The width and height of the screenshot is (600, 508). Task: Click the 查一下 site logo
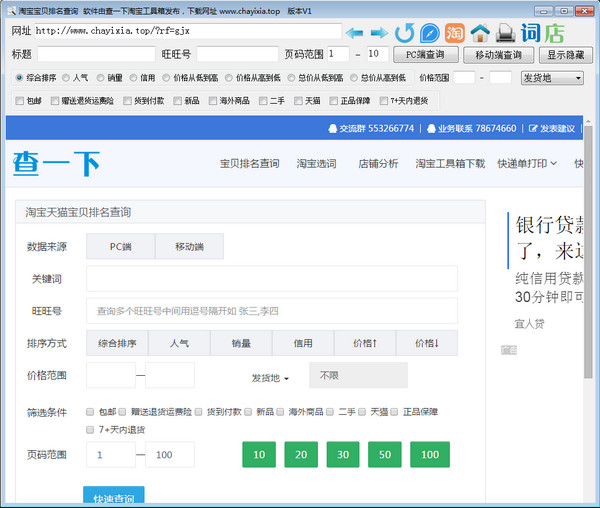(57, 164)
